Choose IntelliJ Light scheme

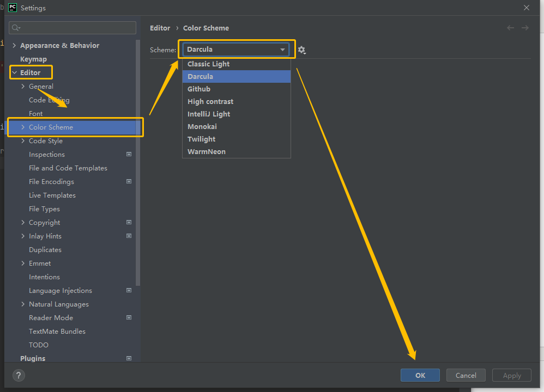(236, 114)
